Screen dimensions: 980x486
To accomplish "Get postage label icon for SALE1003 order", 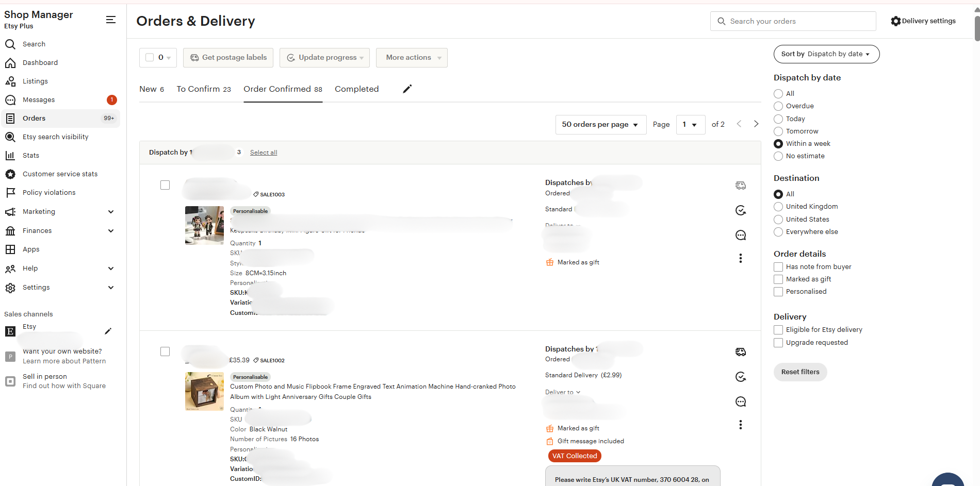I will [x=741, y=186].
